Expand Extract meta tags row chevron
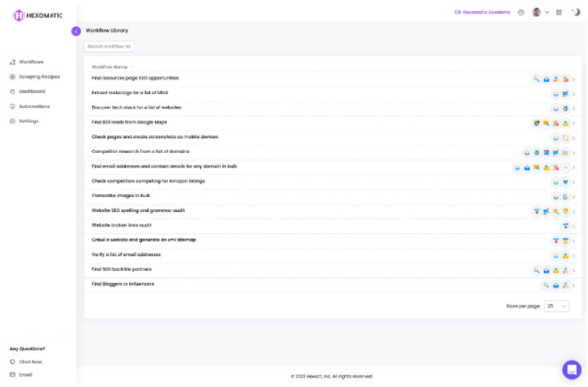This screenshot has height=387, width=588. click(x=574, y=94)
